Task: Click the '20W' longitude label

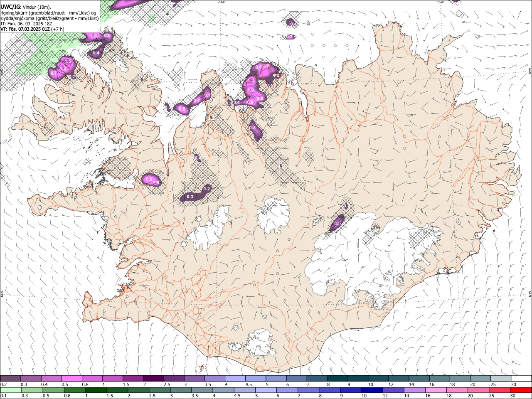Action: click(221, 2)
